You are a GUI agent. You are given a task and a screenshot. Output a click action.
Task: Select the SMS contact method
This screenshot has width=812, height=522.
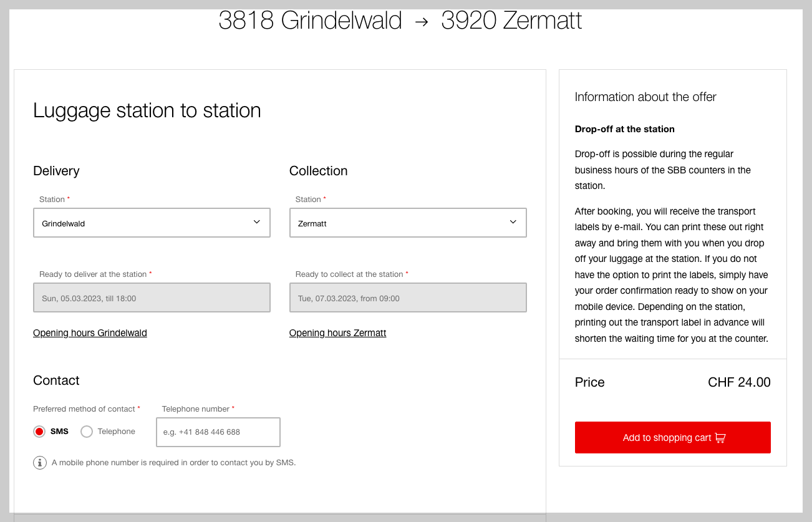39,432
